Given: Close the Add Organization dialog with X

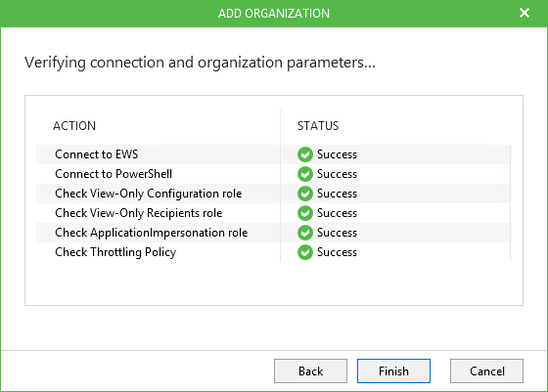Looking at the screenshot, I should click(525, 13).
